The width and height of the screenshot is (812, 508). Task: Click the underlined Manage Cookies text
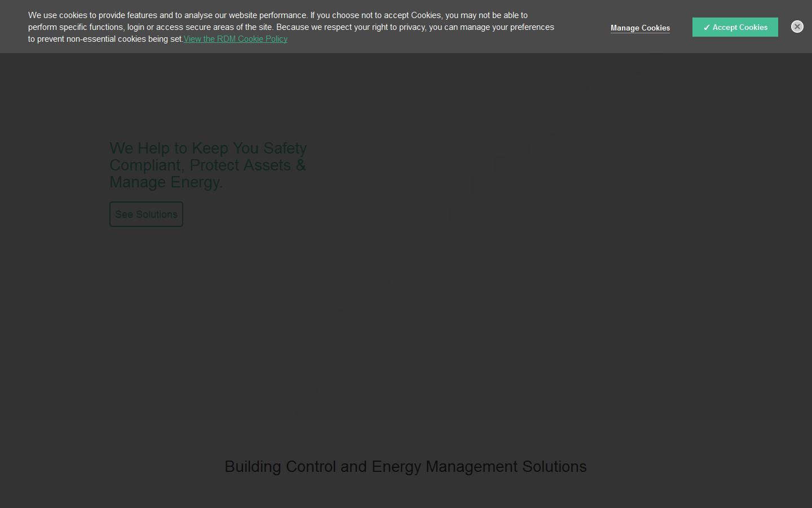click(640, 28)
